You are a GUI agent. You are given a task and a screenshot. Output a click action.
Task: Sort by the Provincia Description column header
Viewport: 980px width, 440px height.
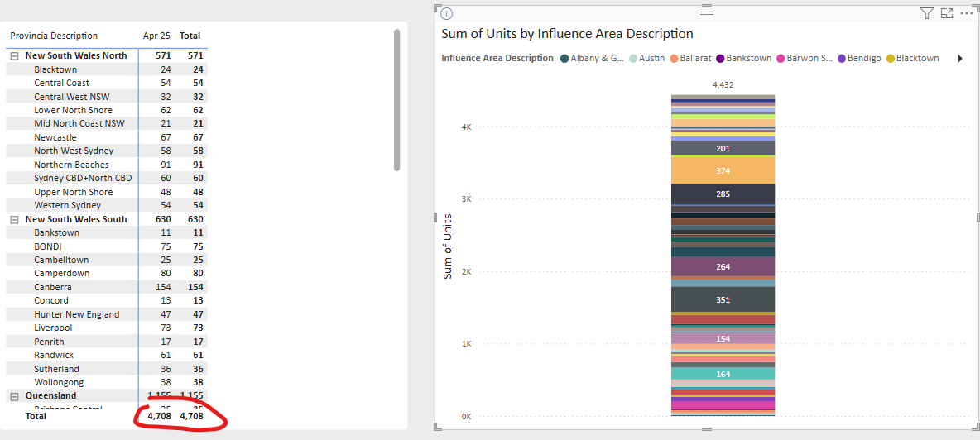tap(54, 36)
